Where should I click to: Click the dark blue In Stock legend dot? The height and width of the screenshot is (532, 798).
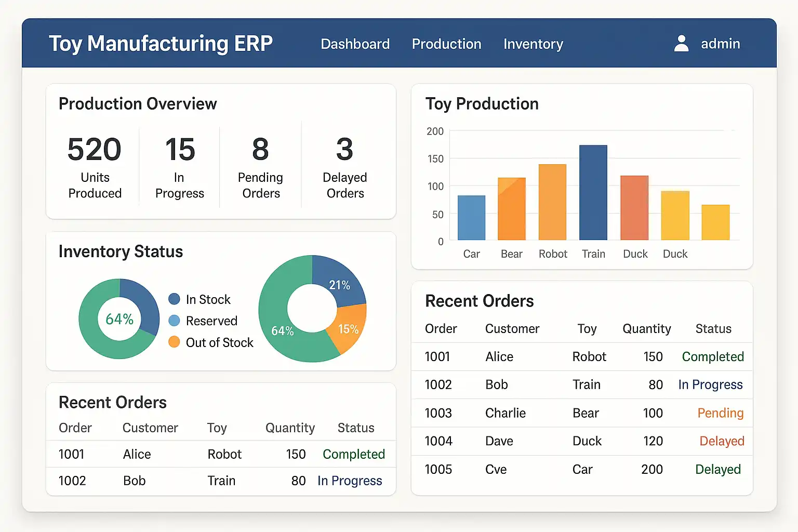pos(175,299)
